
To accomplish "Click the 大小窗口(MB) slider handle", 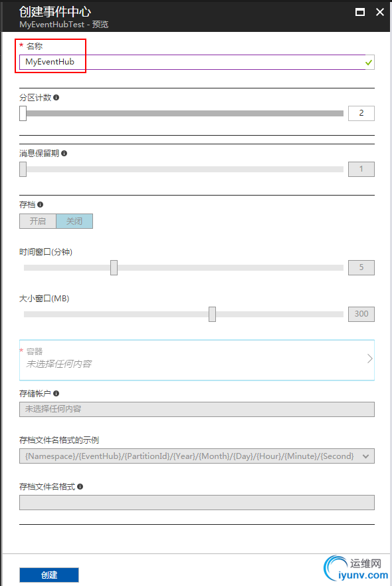I will pos(212,315).
